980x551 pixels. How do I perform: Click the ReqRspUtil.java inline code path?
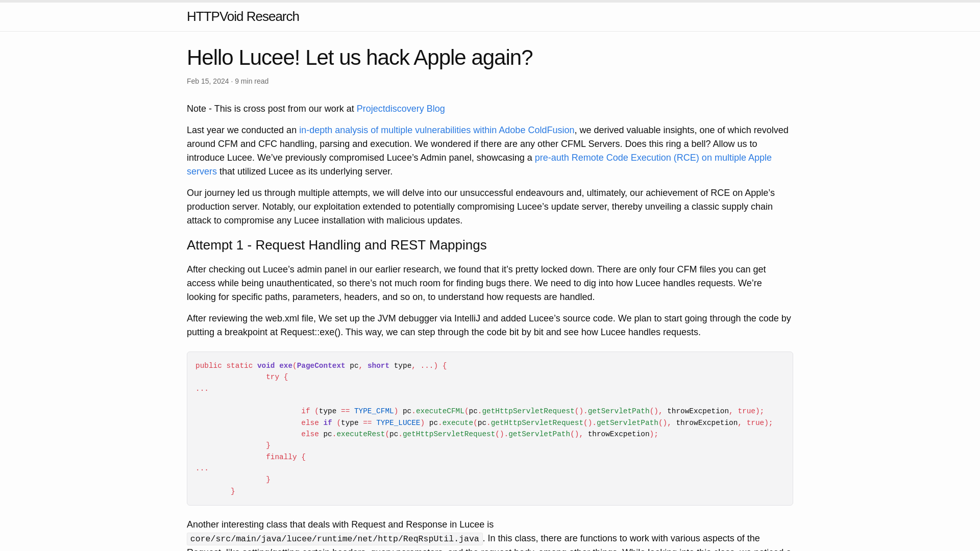pos(335,539)
